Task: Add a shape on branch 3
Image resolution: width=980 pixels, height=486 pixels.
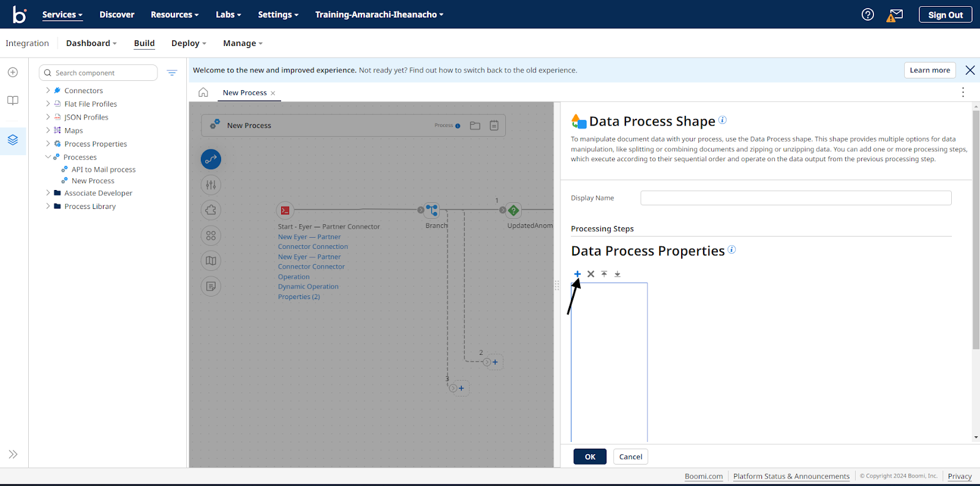Action: coord(461,388)
